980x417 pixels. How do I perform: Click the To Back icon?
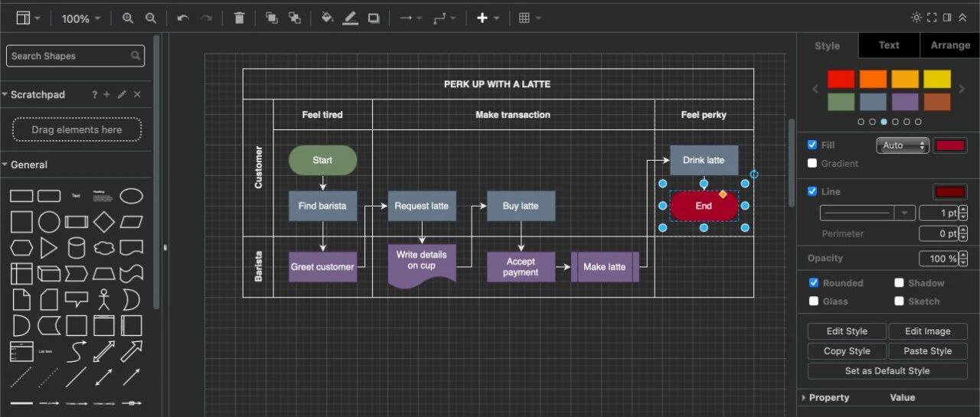pyautogui.click(x=295, y=18)
